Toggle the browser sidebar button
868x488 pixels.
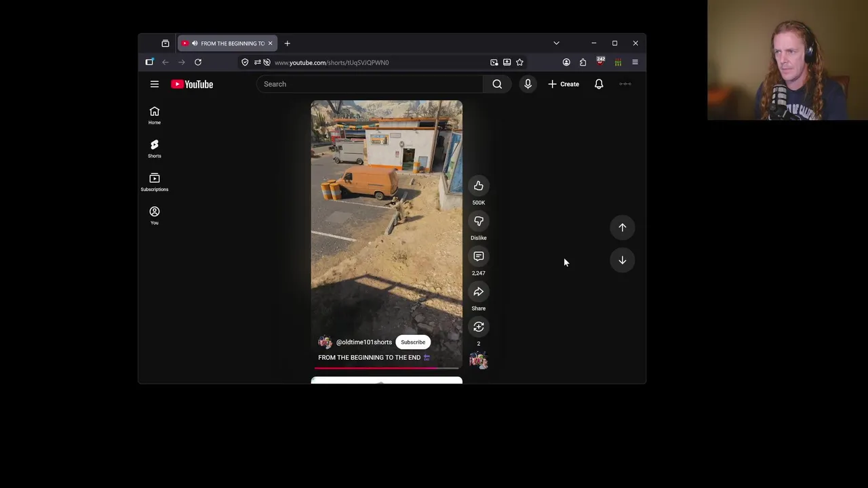click(150, 62)
